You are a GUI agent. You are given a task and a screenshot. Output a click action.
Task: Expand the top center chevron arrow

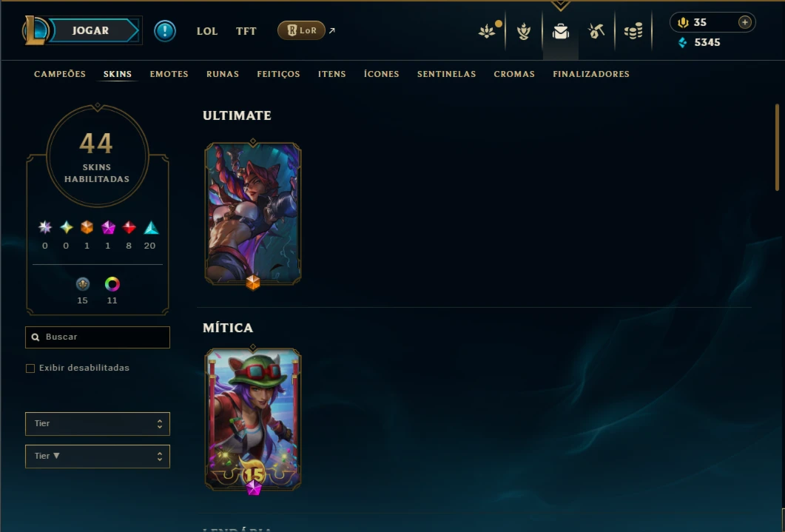561,5
